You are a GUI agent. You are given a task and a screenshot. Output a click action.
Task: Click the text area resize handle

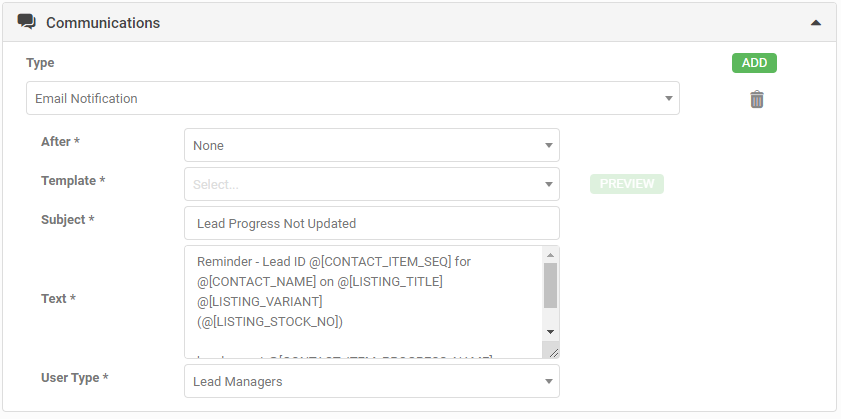tap(551, 350)
